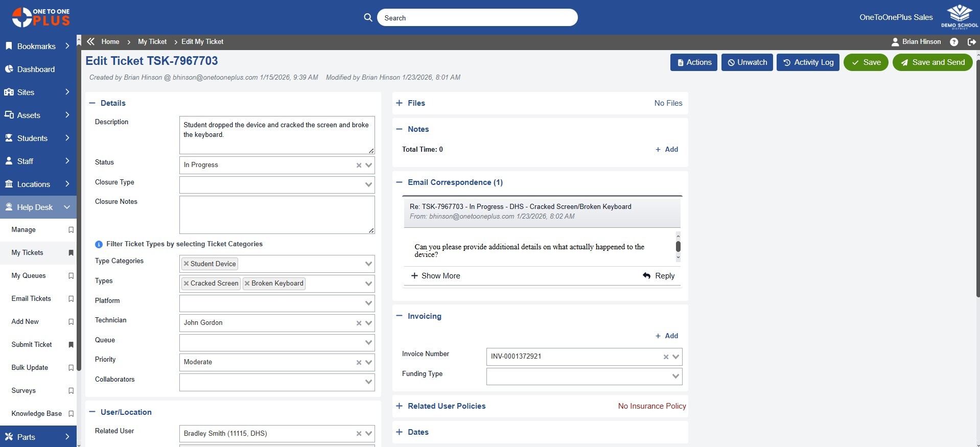Viewport: 980px width, 447px height.
Task: Click the search magnifier icon
Action: 368,17
